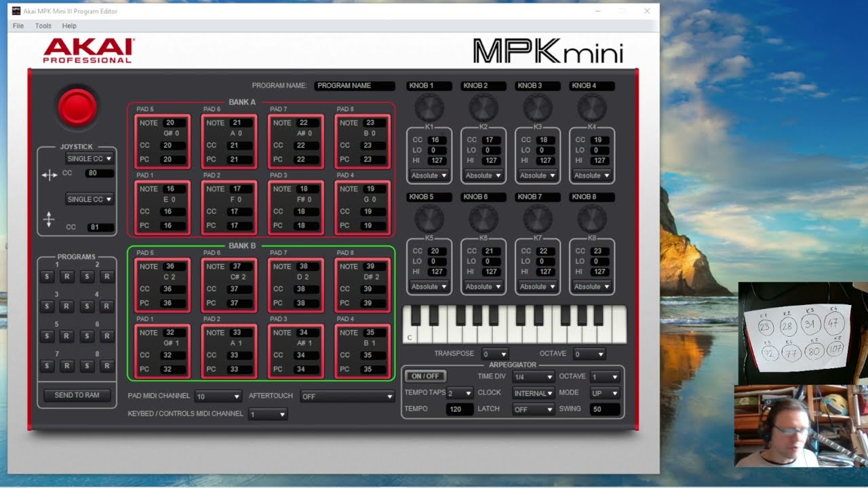Click Program 7 S button
The width and height of the screenshot is (868, 488).
[47, 366]
